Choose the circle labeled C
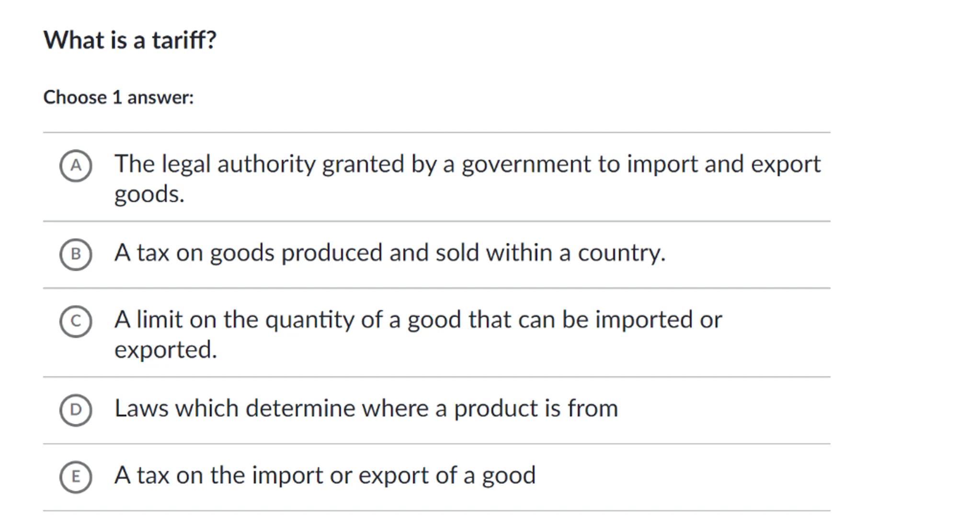 [76, 321]
